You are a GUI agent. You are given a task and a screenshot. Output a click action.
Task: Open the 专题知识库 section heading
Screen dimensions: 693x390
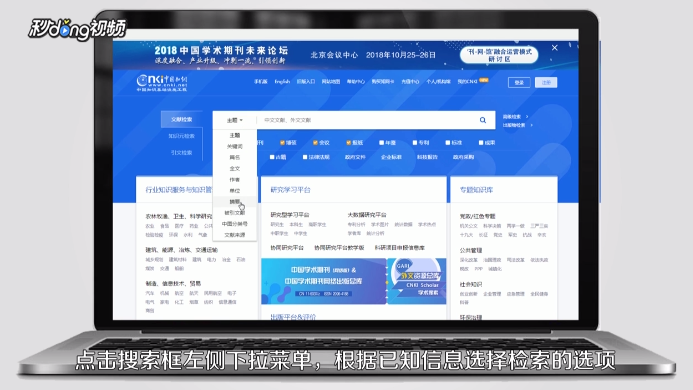[476, 190]
